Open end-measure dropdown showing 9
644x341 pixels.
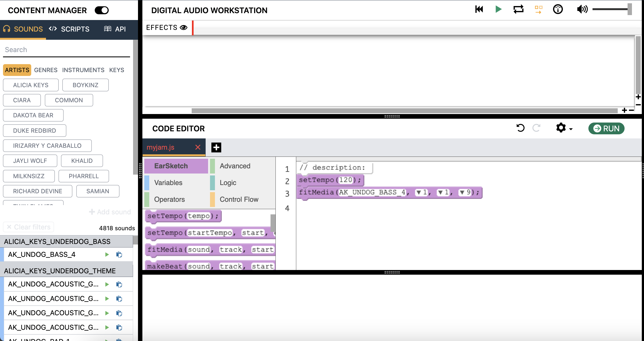462,192
